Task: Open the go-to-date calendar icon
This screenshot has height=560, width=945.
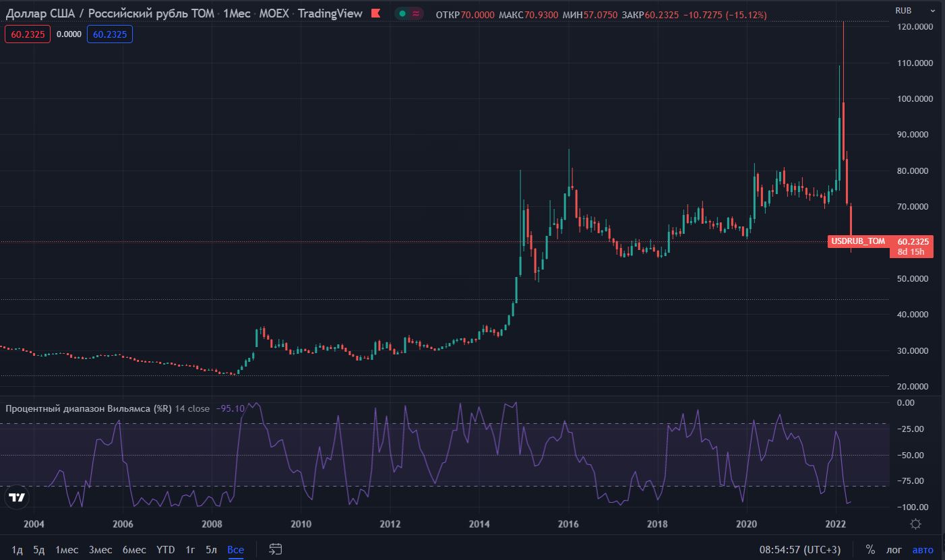Action: pos(275,549)
